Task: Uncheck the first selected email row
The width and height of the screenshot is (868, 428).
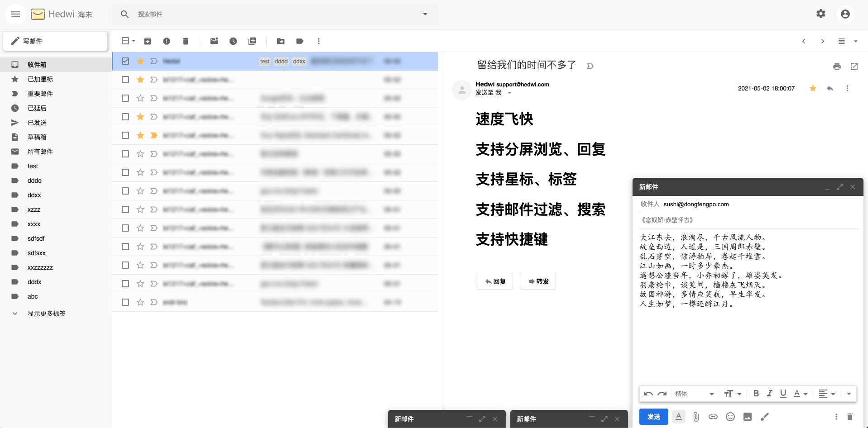Action: pos(125,61)
